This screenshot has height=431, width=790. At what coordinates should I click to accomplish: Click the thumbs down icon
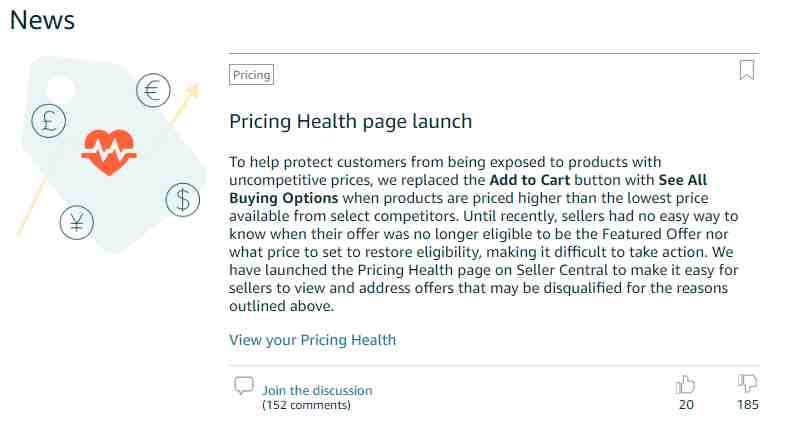(x=747, y=384)
